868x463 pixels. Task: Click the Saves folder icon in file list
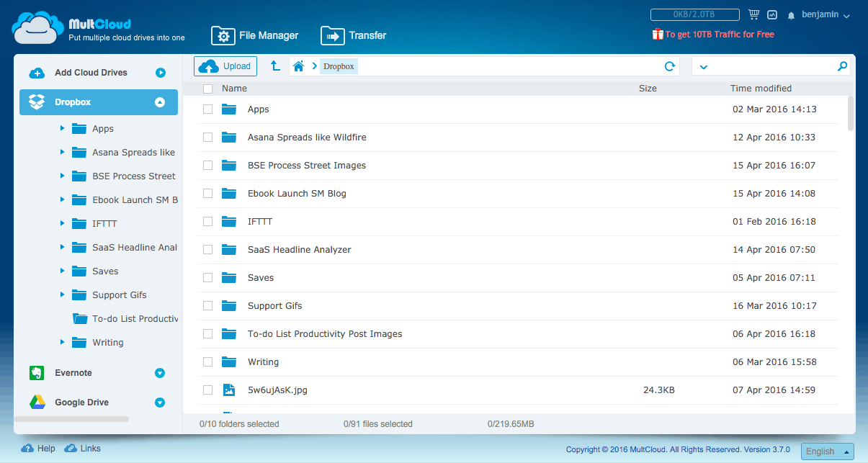pos(229,277)
